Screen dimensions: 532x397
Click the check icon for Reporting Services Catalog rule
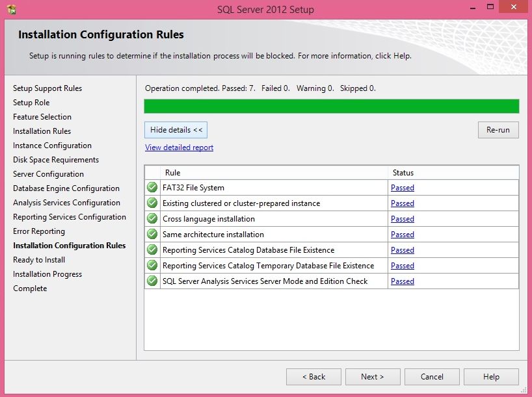tap(152, 250)
